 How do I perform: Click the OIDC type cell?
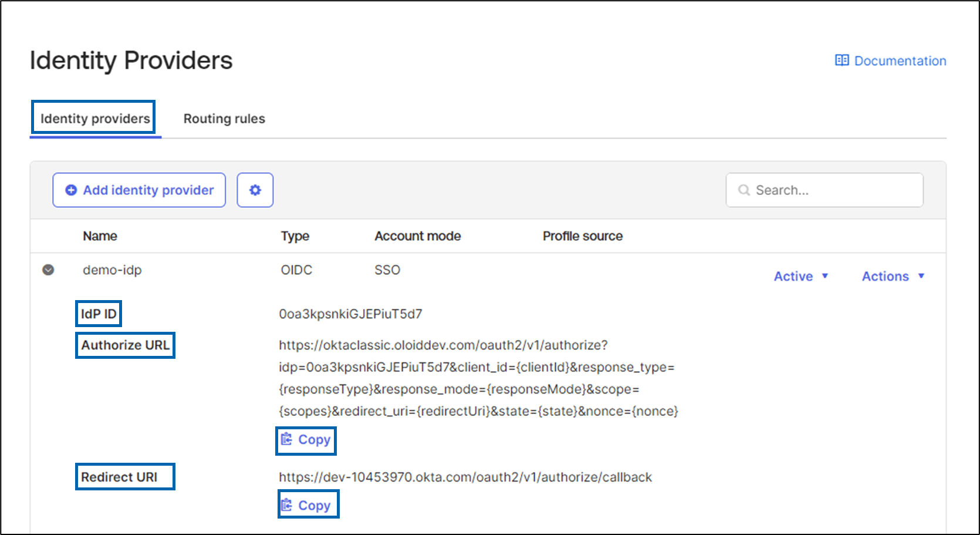point(296,270)
